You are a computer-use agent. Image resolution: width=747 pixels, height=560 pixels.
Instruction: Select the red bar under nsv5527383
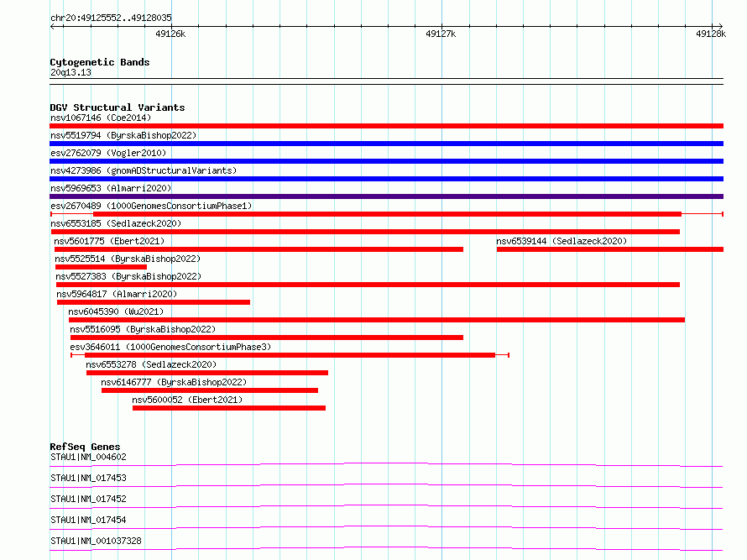(x=368, y=285)
